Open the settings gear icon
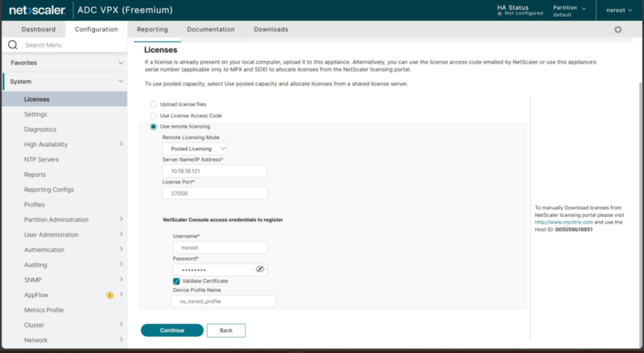The image size is (644, 353). (x=617, y=30)
